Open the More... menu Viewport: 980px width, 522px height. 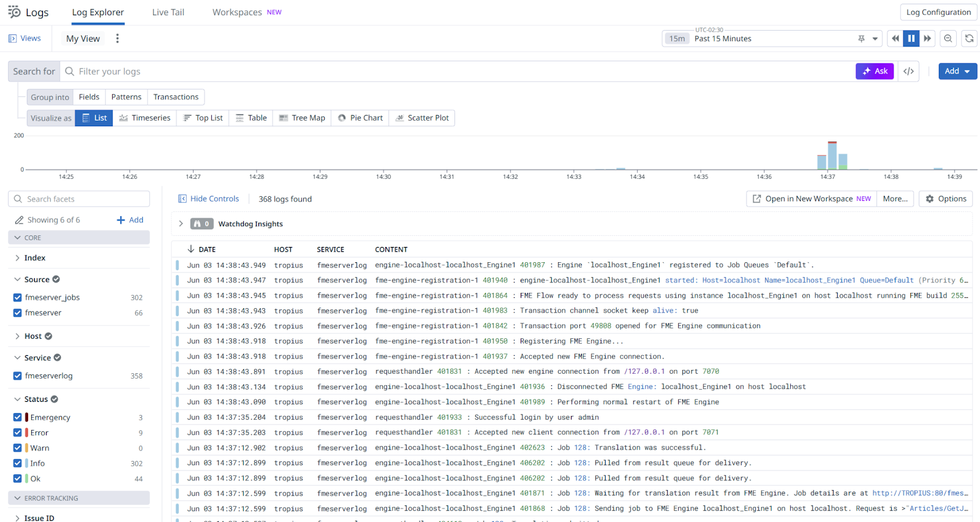click(x=895, y=199)
